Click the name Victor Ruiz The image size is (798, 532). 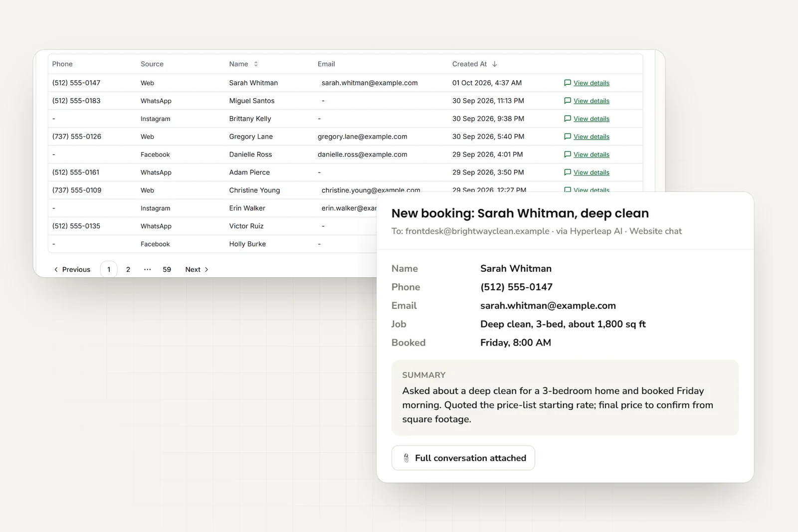tap(246, 226)
